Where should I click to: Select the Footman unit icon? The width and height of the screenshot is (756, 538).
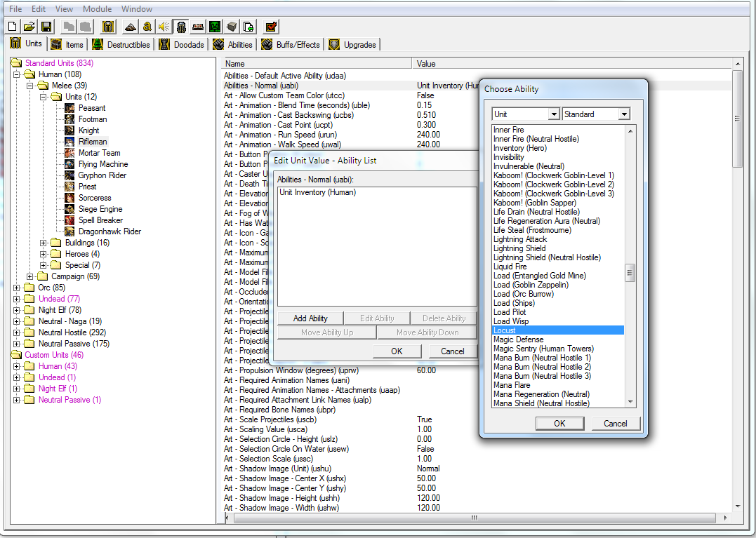(70, 119)
